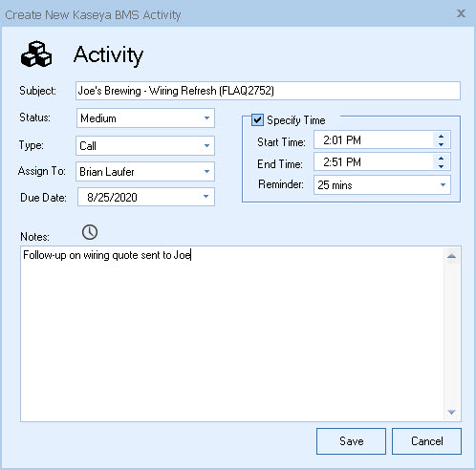The height and width of the screenshot is (470, 476).
Task: Close the Create New Kaseya BMS Activity dialog
Action: click(x=461, y=13)
